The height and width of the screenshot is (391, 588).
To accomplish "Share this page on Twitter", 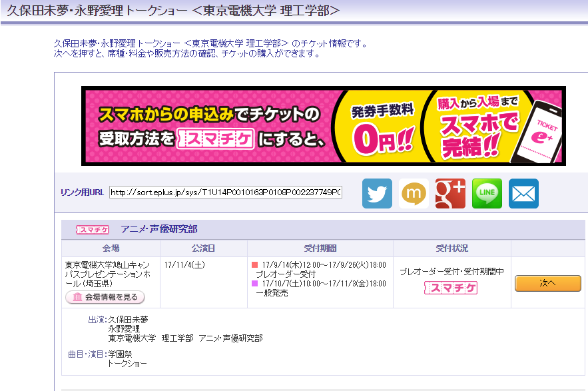I will (377, 194).
